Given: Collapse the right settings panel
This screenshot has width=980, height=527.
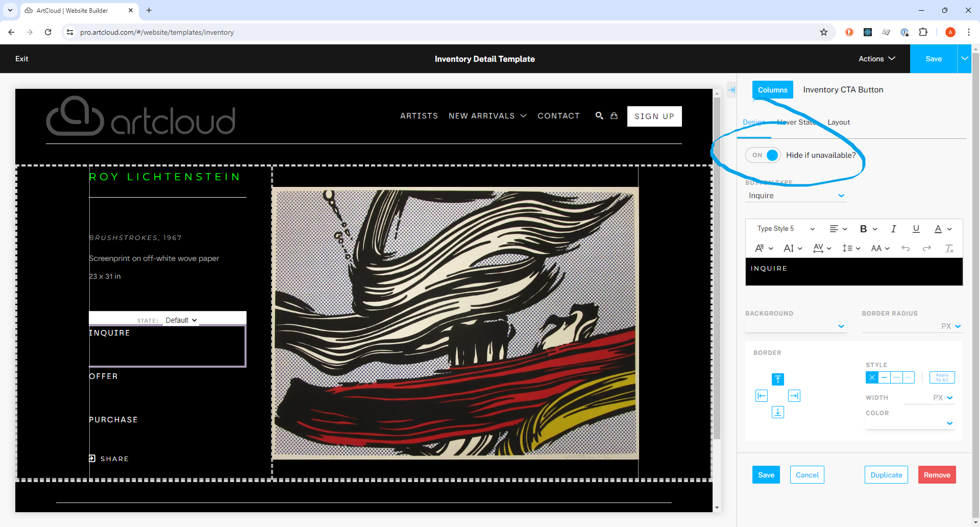Looking at the screenshot, I should [x=731, y=90].
